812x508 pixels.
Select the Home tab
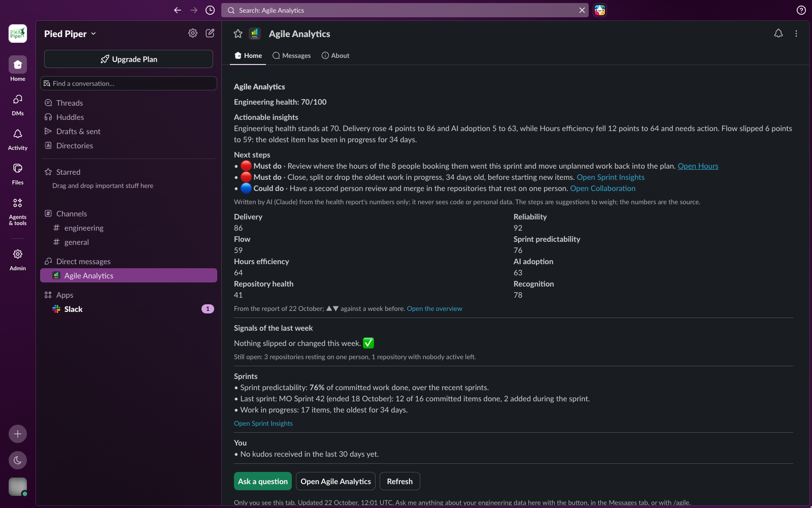[248, 55]
